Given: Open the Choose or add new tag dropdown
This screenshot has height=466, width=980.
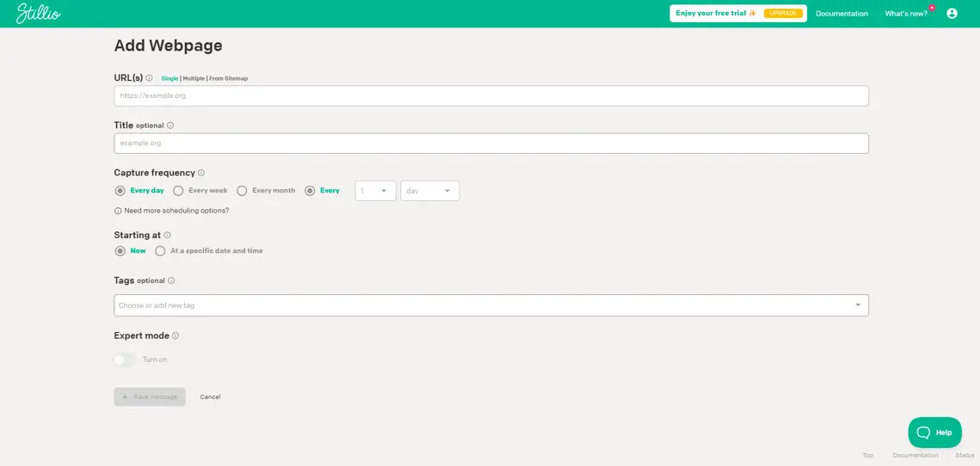Looking at the screenshot, I should pos(490,305).
